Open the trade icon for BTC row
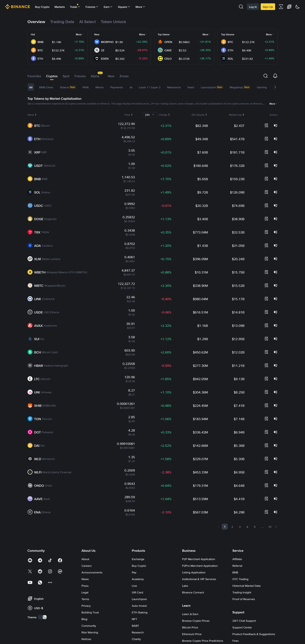This screenshot has width=305, height=644. pos(275,125)
